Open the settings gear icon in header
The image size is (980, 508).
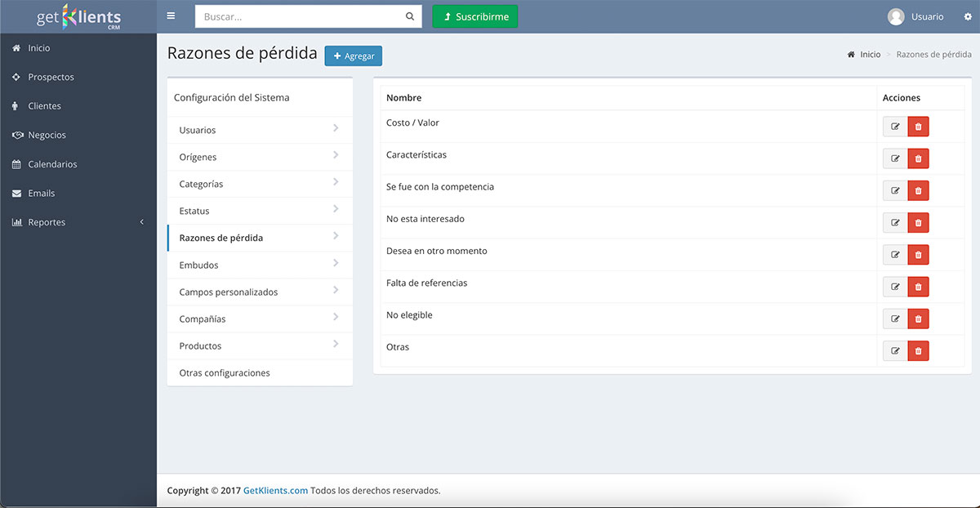968,16
